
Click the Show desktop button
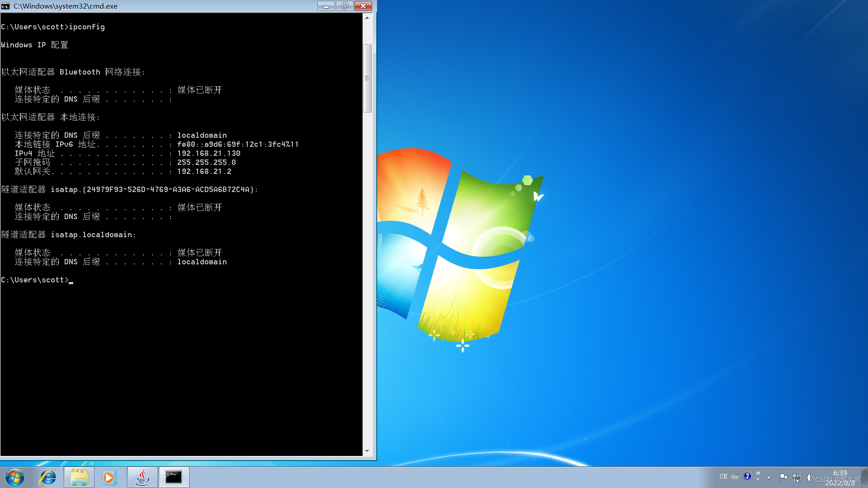[864, 477]
